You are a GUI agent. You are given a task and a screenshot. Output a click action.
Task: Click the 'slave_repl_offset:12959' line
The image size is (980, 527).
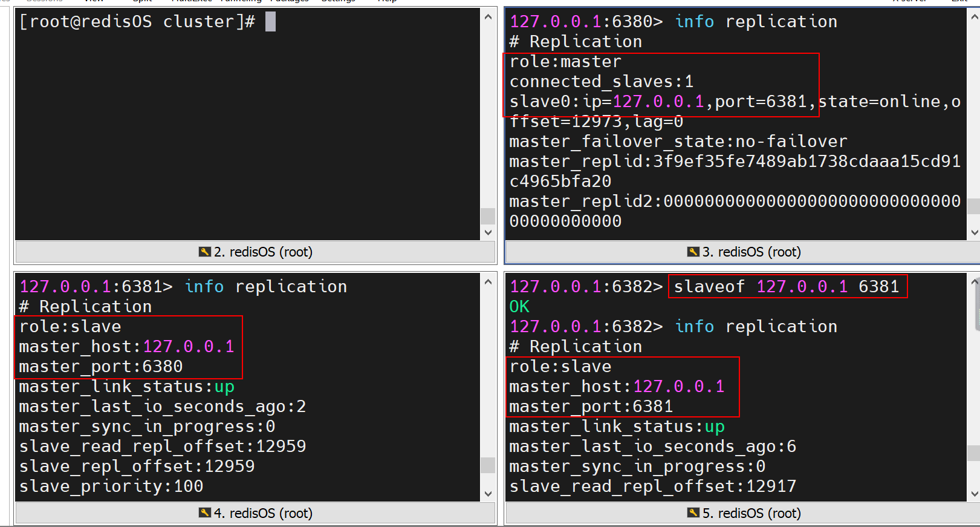(x=137, y=466)
